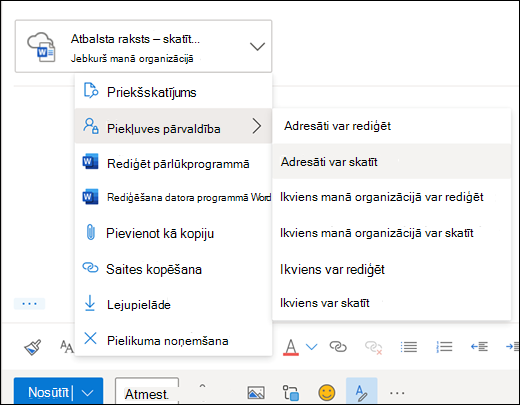Insert picture inline using image icon

(x=256, y=393)
